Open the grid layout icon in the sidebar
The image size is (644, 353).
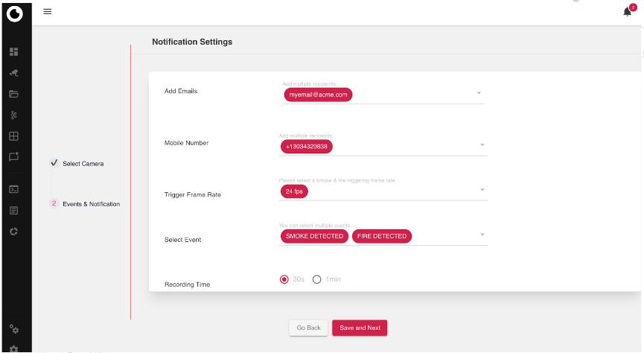14,136
